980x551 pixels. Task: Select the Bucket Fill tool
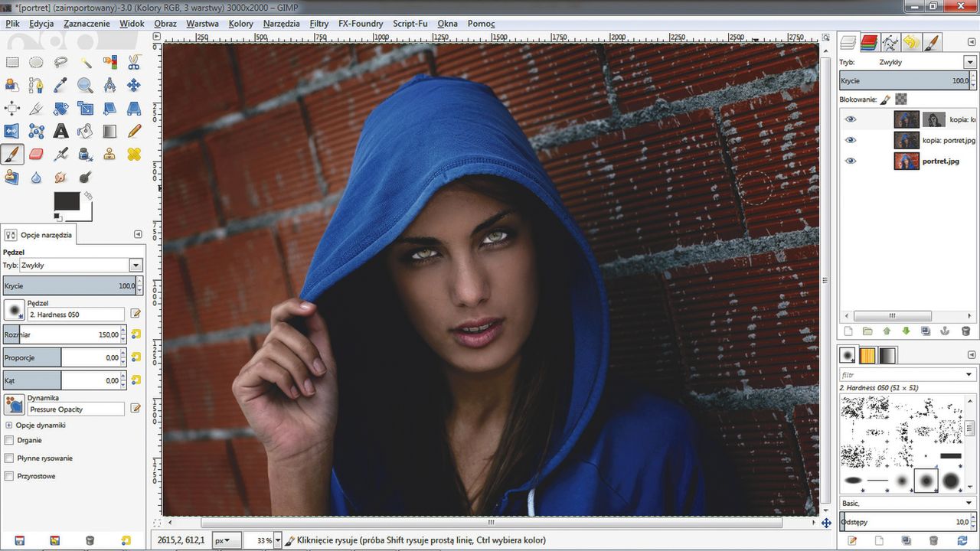pos(85,132)
